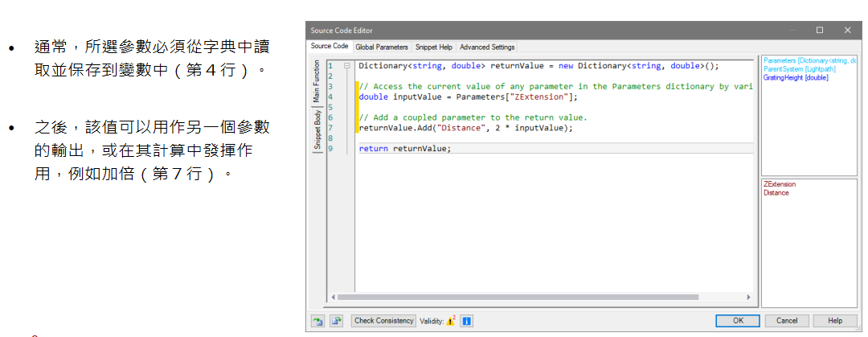868x337 pixels.
Task: Click the import snippet icon
Action: point(318,321)
